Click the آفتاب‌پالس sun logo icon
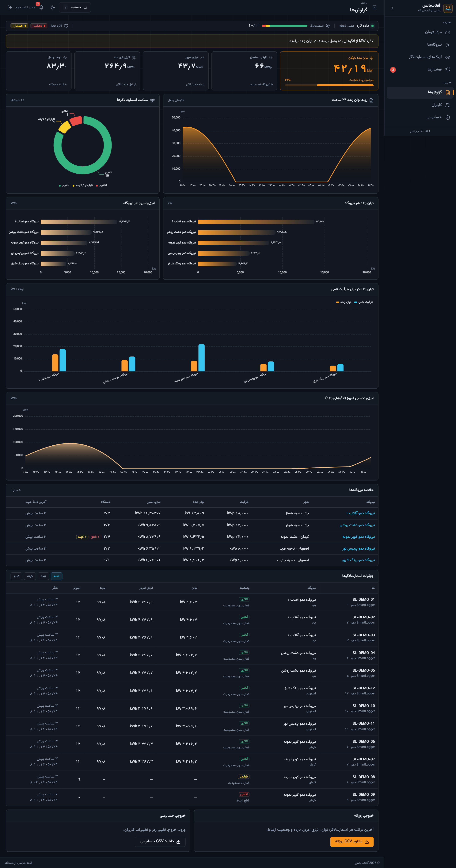The height and width of the screenshot is (868, 456). pyautogui.click(x=448, y=8)
